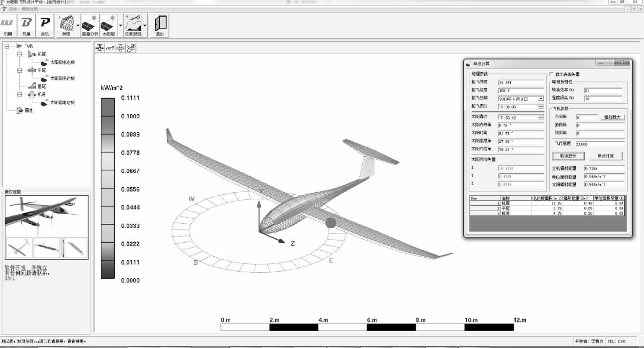
Task: Open the 机身 fuselage design toolbar button
Action: pyautogui.click(x=26, y=26)
